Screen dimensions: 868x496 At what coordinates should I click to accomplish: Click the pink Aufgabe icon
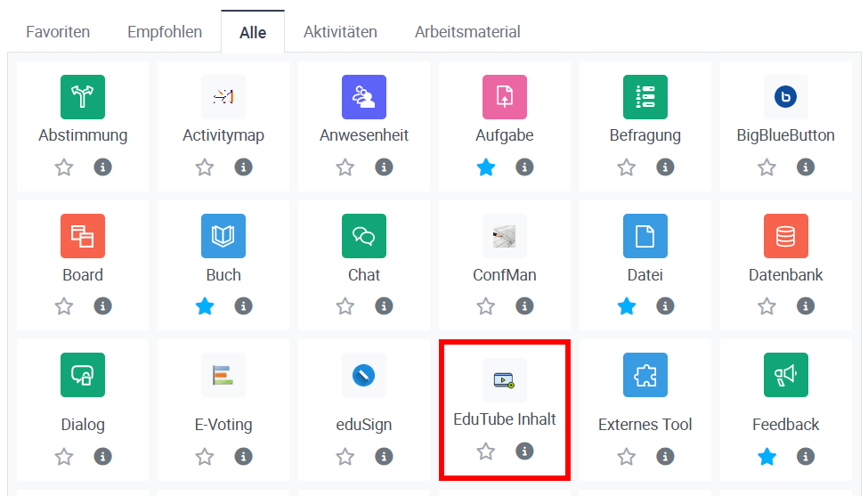(x=504, y=97)
